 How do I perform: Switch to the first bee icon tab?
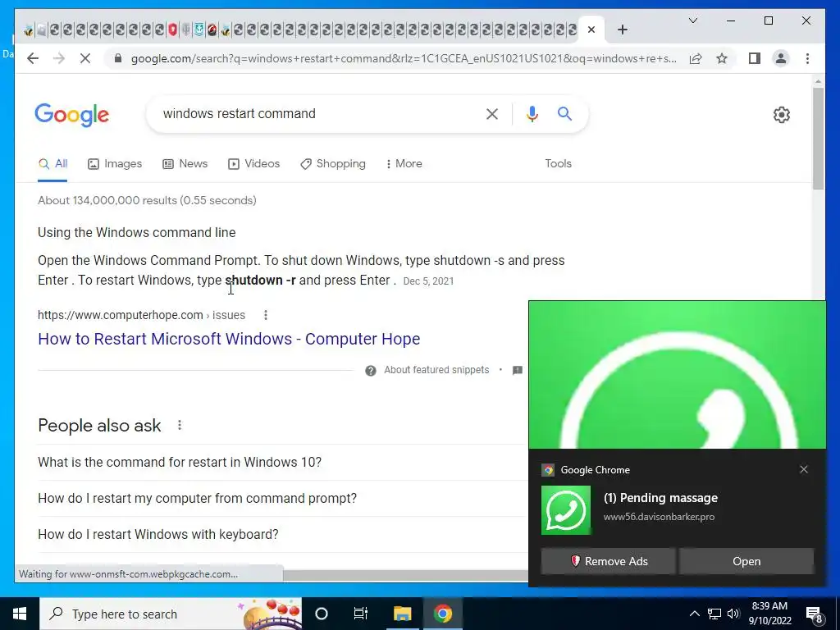29,30
